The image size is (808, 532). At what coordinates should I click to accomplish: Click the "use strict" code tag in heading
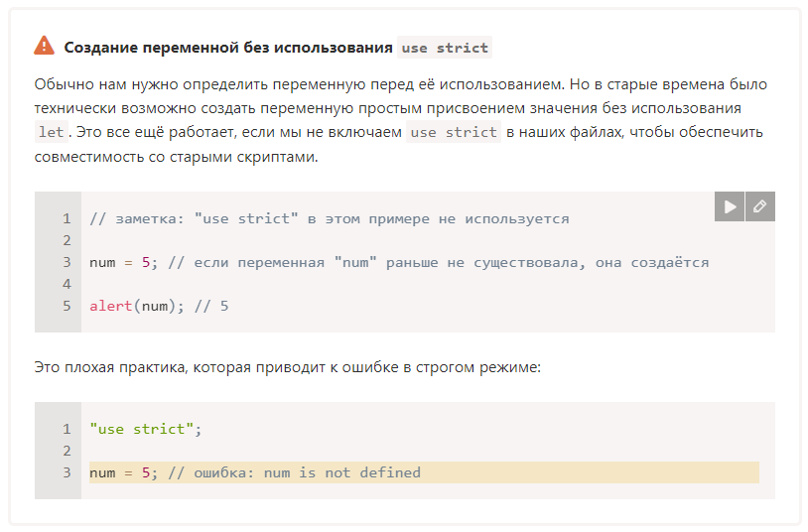point(445,48)
